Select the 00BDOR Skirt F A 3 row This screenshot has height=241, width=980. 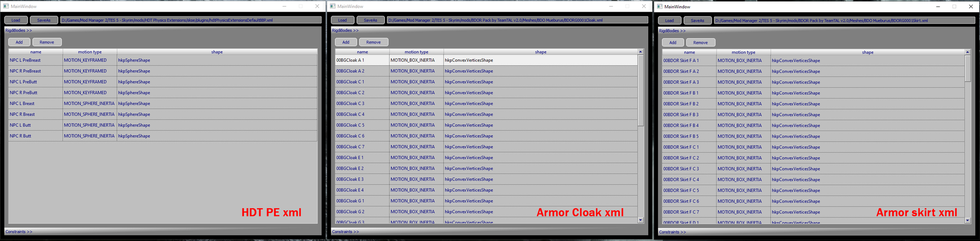[814, 82]
